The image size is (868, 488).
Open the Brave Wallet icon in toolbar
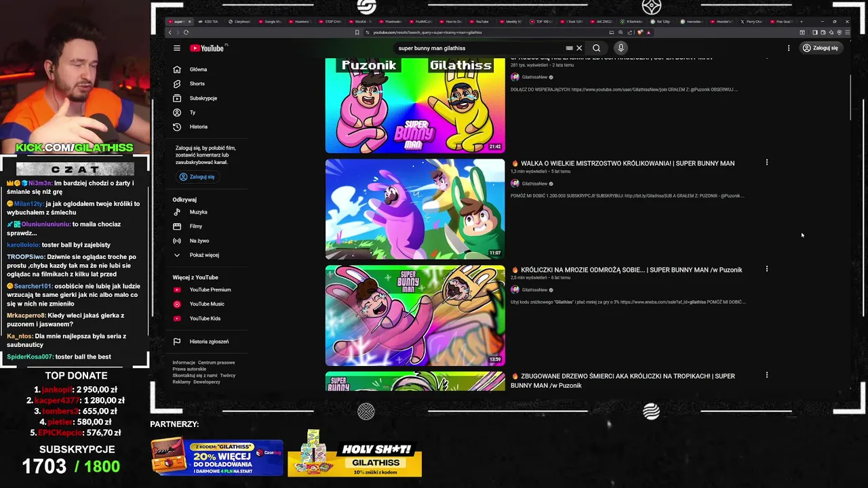[x=823, y=32]
